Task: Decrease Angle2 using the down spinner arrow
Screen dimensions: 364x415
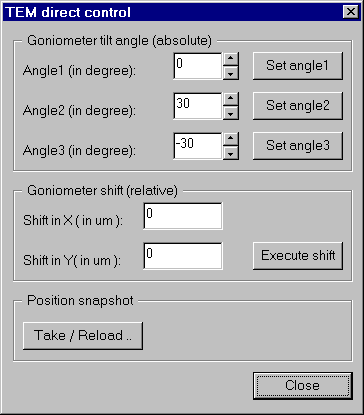Action: (x=231, y=113)
